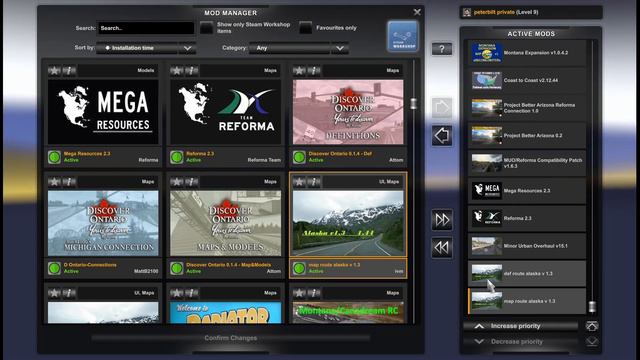The width and height of the screenshot is (640, 360).
Task: Toggle active status of Discover Ontario Map&Models
Action: coord(177,268)
